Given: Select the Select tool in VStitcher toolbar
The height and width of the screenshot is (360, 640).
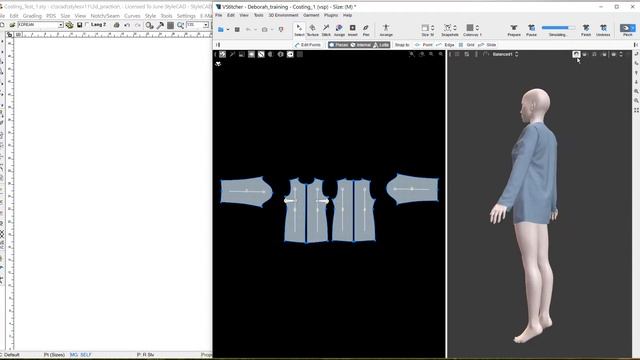Looking at the screenshot, I should [299, 29].
